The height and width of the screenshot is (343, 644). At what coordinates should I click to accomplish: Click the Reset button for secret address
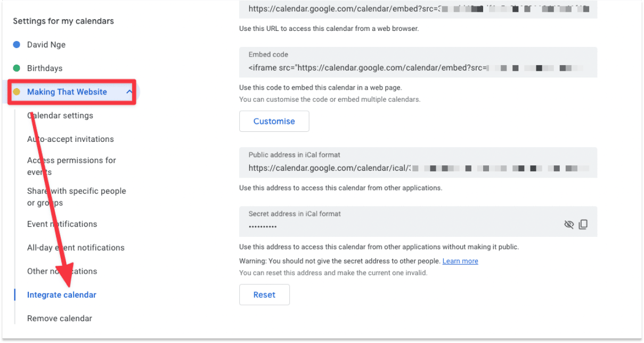pyautogui.click(x=264, y=294)
